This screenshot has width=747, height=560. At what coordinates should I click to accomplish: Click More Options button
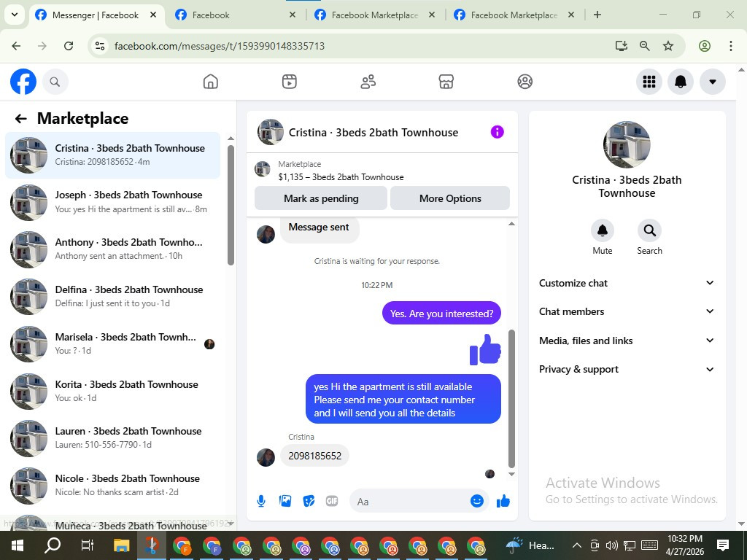pyautogui.click(x=450, y=198)
